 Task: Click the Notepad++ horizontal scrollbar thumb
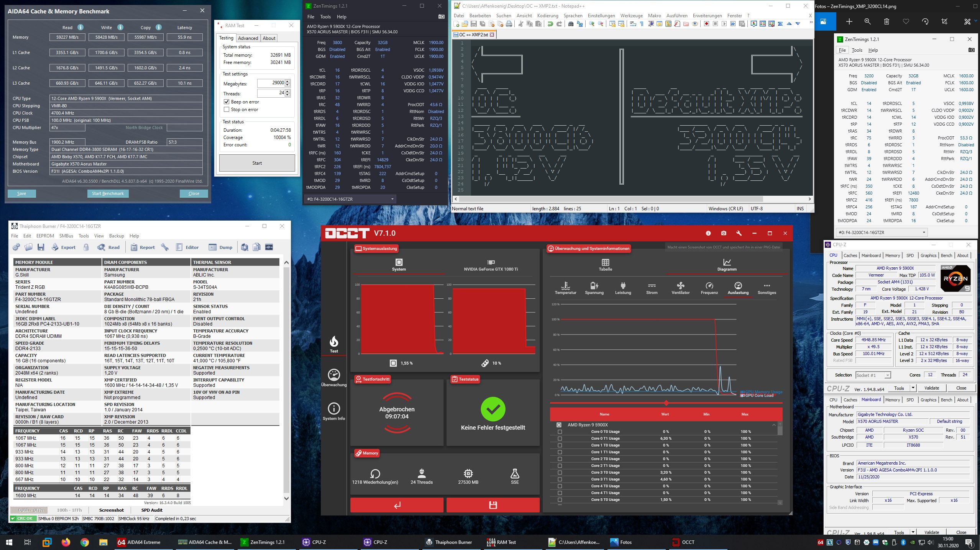(611, 199)
